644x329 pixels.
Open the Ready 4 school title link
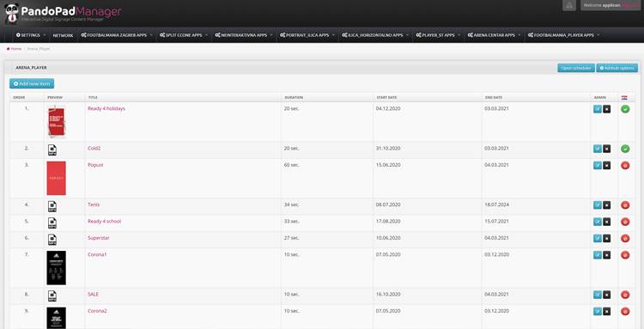pyautogui.click(x=104, y=221)
